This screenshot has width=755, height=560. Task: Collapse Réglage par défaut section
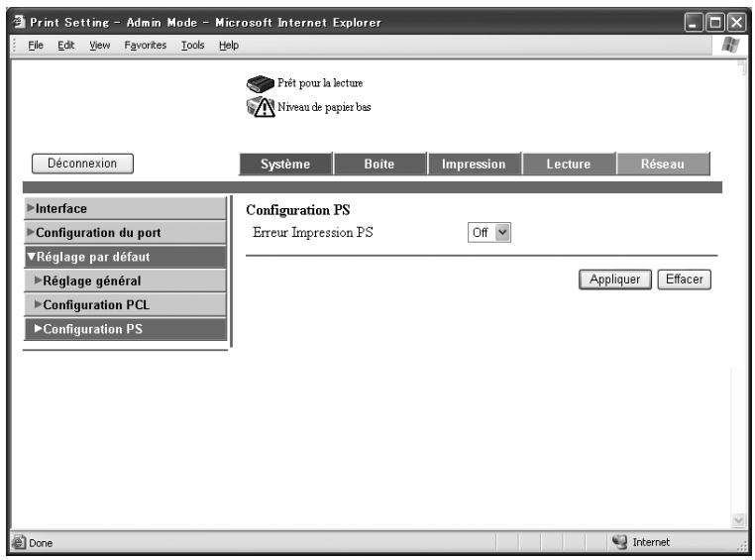(x=125, y=257)
